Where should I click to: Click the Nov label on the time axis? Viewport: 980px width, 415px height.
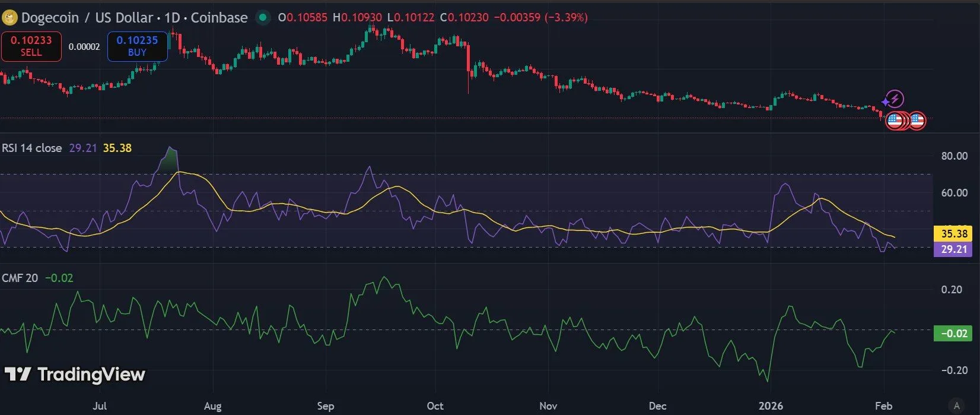tap(548, 406)
